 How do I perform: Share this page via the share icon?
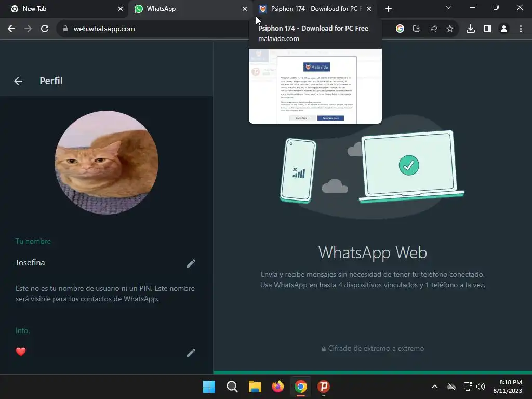(x=433, y=29)
